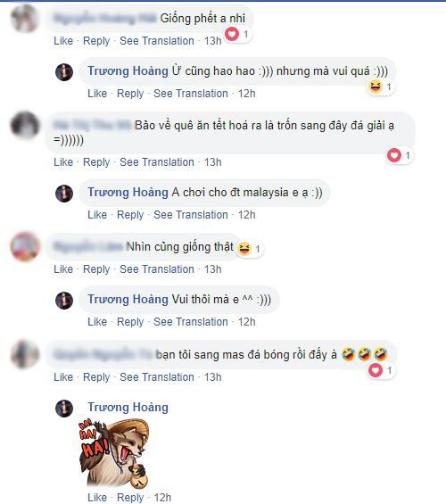Open the 'HA! HA! HA!' laughing sticker
Screen dimensions: 446x504
tap(113, 453)
